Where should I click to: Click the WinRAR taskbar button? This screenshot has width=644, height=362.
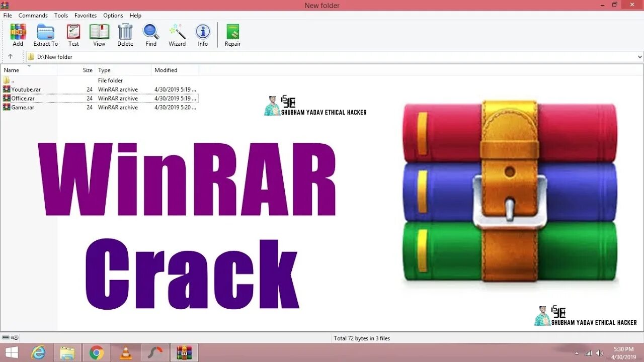coord(184,353)
